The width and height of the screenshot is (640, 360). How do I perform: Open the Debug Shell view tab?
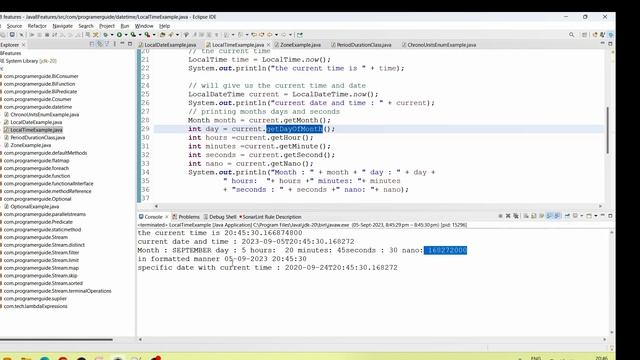click(220, 217)
